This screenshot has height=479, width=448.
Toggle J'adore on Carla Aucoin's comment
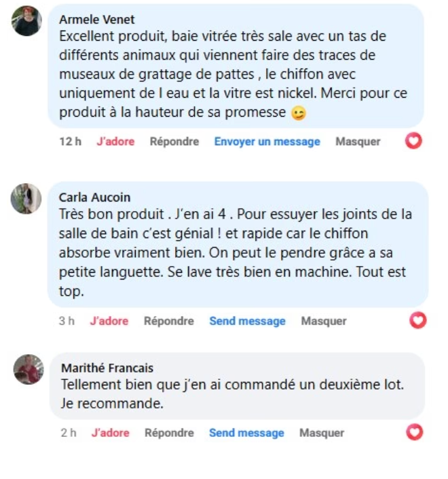click(x=109, y=321)
